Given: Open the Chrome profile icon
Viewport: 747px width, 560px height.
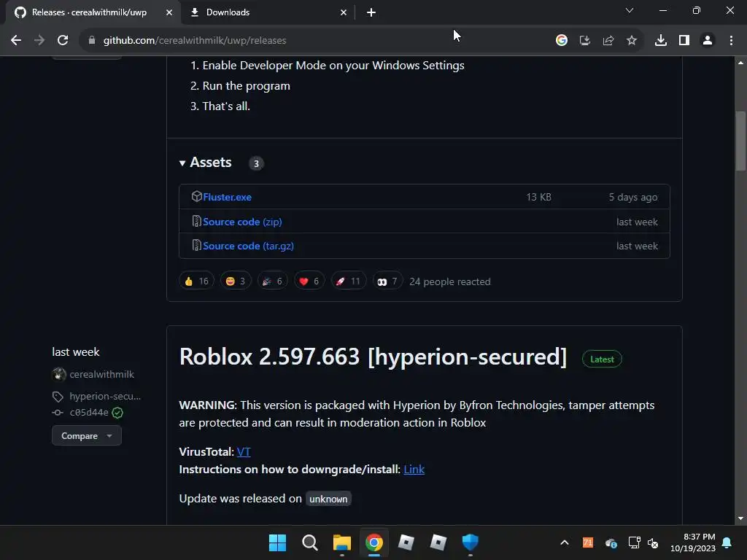Looking at the screenshot, I should click(708, 41).
